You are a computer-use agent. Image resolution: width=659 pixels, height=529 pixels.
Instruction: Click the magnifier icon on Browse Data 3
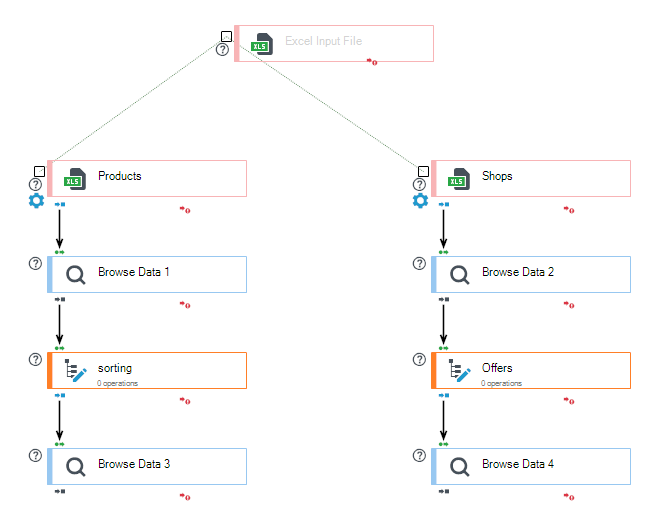coord(76,467)
